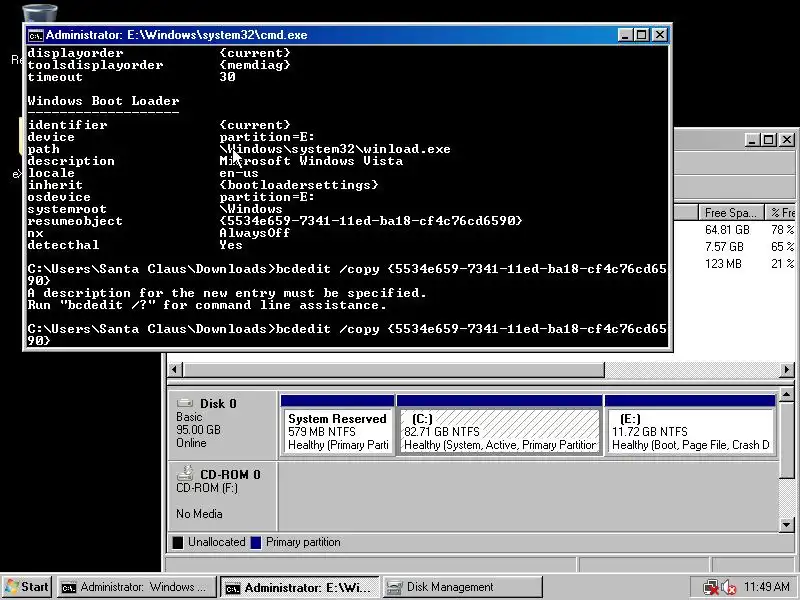Click the horizontal scrollbar thumb in Disk Management
Image resolution: width=800 pixels, height=600 pixels.
point(393,369)
